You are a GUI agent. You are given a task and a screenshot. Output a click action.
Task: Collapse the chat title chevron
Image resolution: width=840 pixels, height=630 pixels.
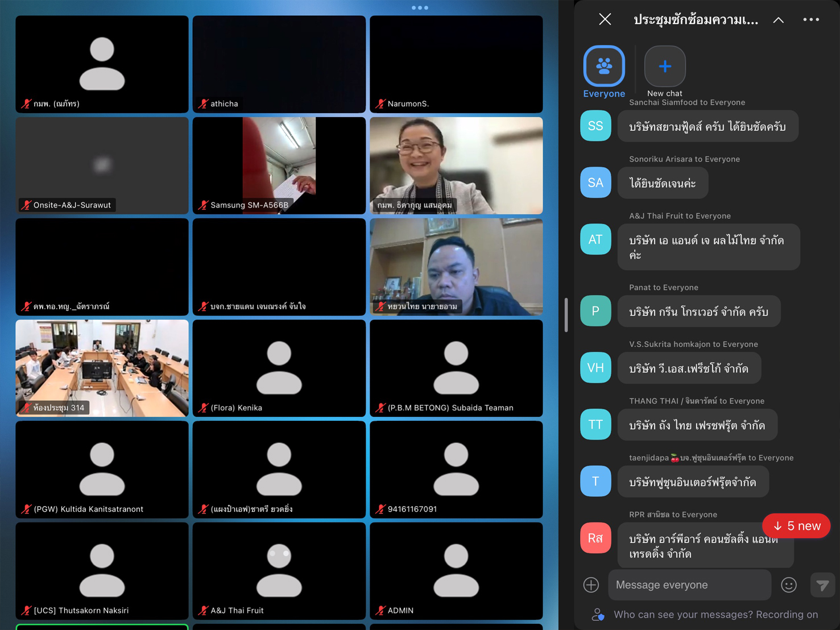point(778,20)
